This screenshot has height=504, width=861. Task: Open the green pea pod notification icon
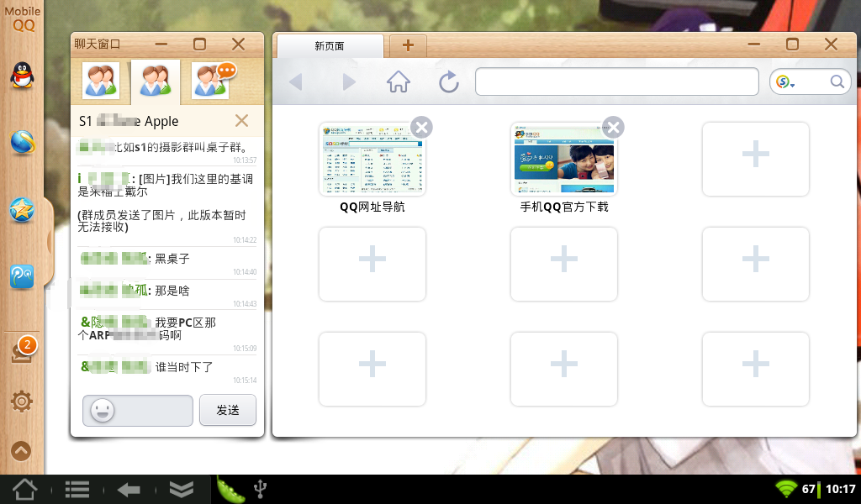230,489
